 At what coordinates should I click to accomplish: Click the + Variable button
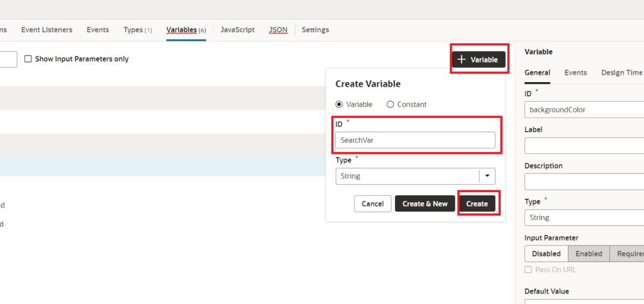point(479,60)
